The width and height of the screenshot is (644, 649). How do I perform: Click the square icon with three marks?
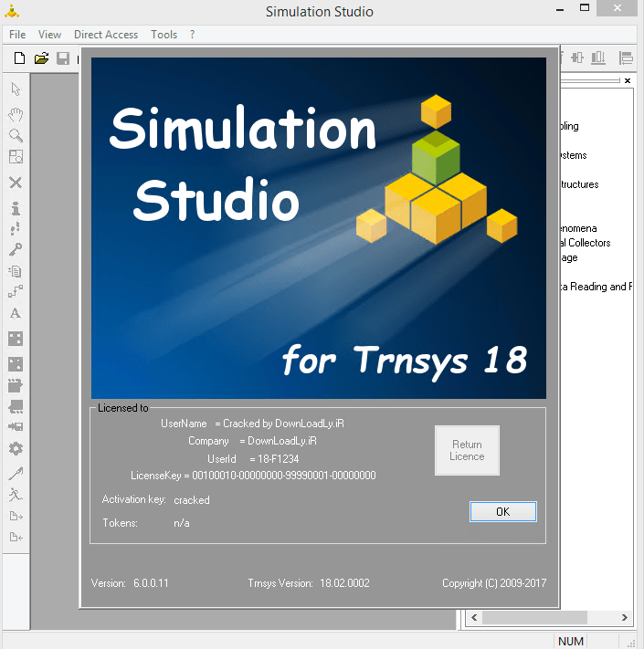pyautogui.click(x=16, y=364)
